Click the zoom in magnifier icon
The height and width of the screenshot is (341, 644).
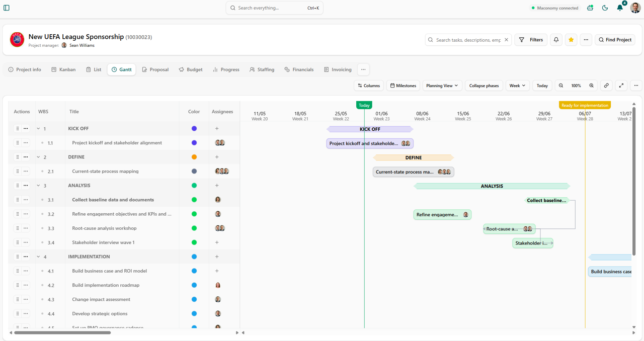(x=591, y=86)
